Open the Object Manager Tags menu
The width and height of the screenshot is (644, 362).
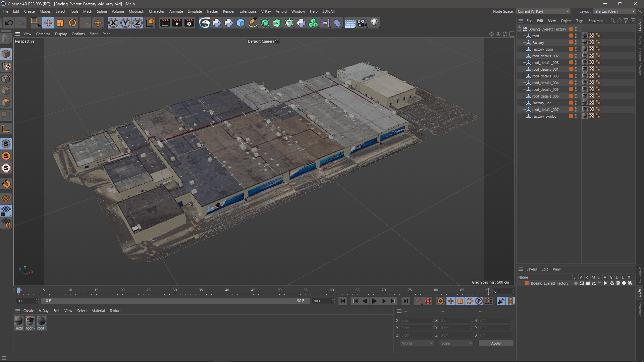point(580,21)
